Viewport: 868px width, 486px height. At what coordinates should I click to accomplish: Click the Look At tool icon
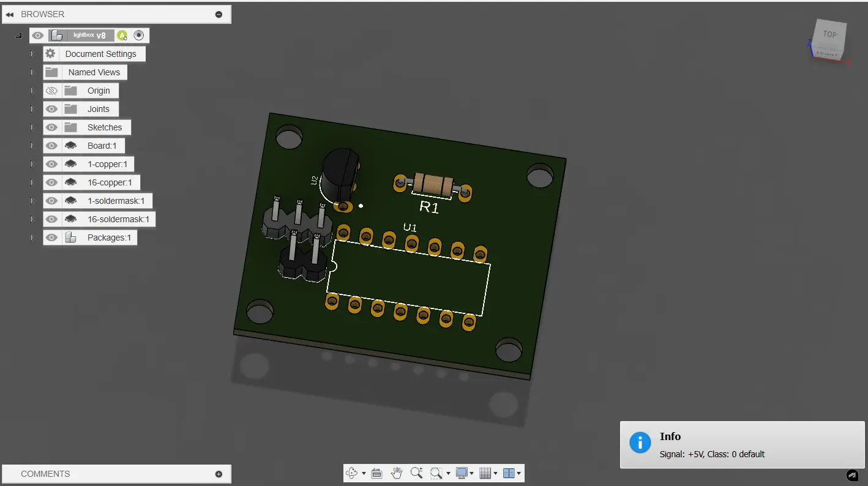click(376, 473)
